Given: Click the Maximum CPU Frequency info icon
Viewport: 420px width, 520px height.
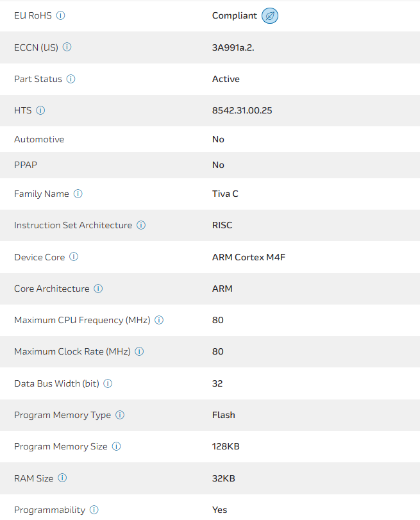Looking at the screenshot, I should (x=159, y=320).
